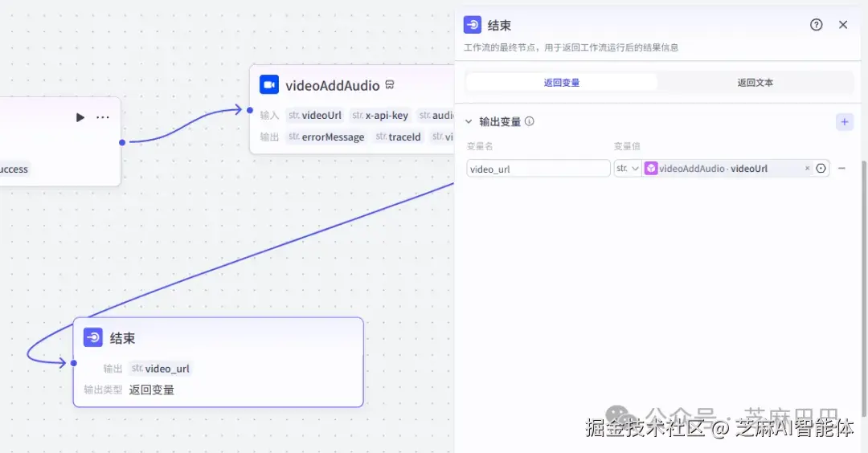Click the 结束 icon in panel header
Image resolution: width=868 pixels, height=453 pixels.
click(x=473, y=25)
